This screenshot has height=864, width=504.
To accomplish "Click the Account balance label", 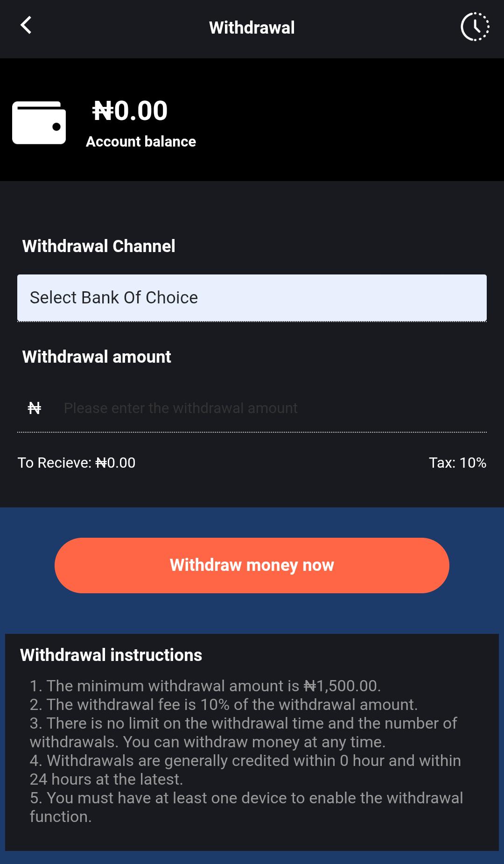I will pos(141,141).
